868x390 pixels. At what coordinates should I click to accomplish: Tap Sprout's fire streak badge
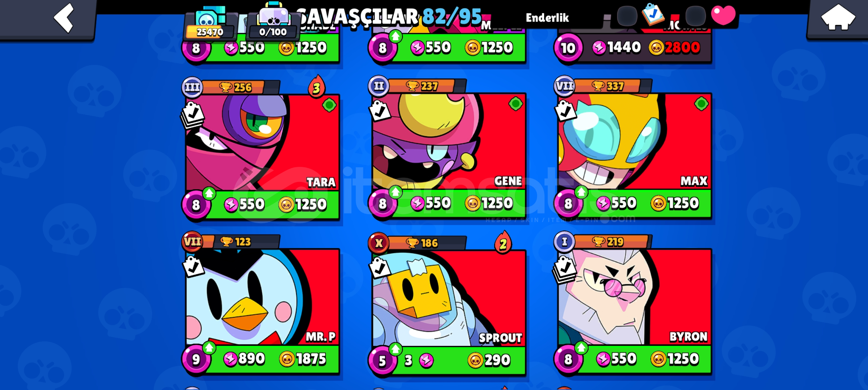pyautogui.click(x=503, y=243)
